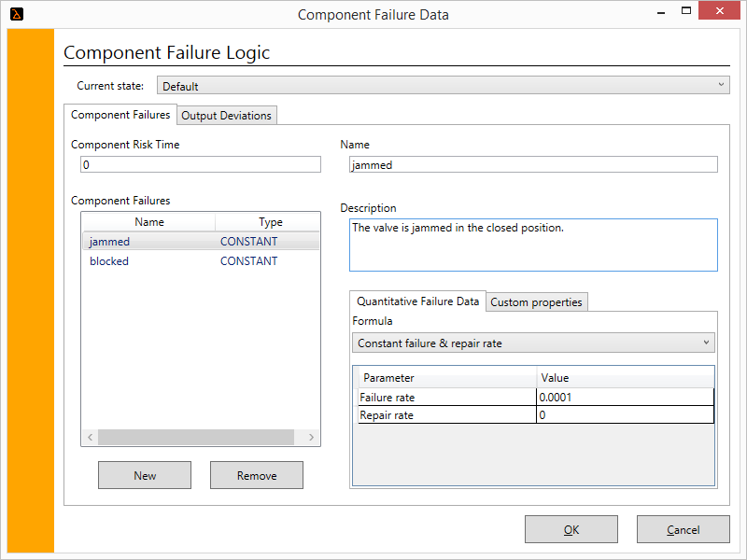Click the Failure rate parameter cell
Viewport: 747px width, 560px height.
click(x=447, y=398)
